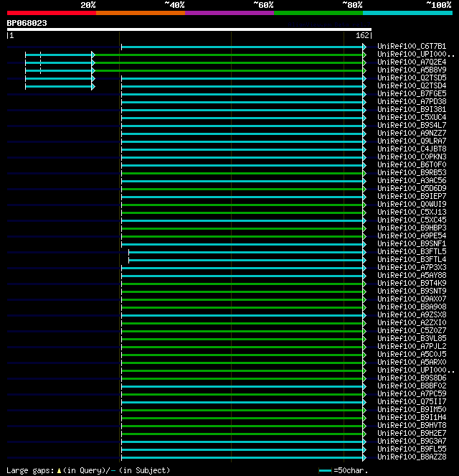Open the UniRef100_Q2TSD5 hit

pos(412,78)
